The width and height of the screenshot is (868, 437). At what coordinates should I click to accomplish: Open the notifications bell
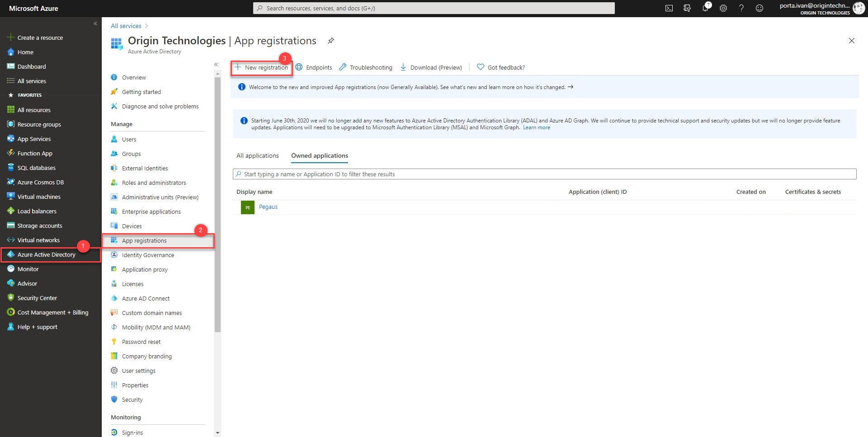(x=705, y=8)
